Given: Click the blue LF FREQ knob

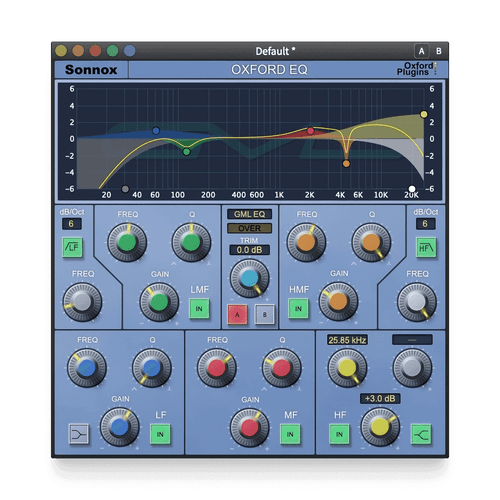Looking at the screenshot, I should click(87, 368).
